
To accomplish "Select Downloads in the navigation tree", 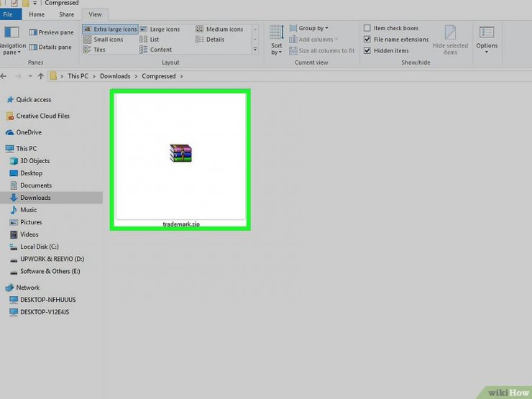I will pos(51,198).
